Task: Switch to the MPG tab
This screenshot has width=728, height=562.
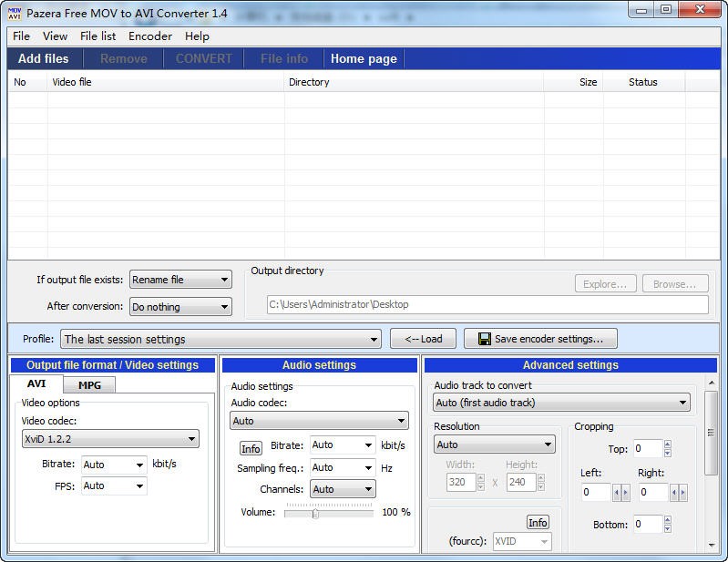Action: 89,385
